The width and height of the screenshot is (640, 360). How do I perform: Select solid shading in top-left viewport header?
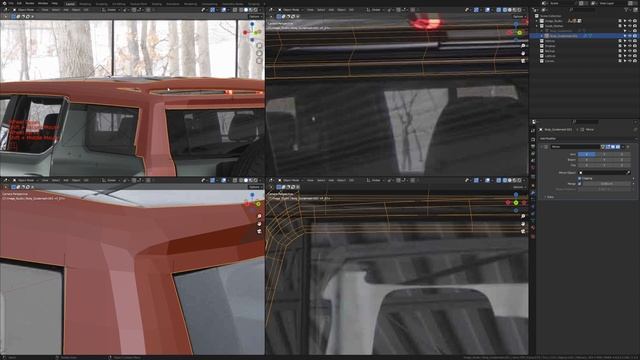click(x=246, y=10)
